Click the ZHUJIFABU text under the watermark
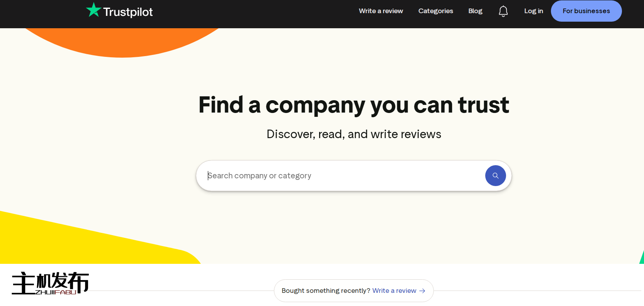The height and width of the screenshot is (306, 644). [56, 292]
